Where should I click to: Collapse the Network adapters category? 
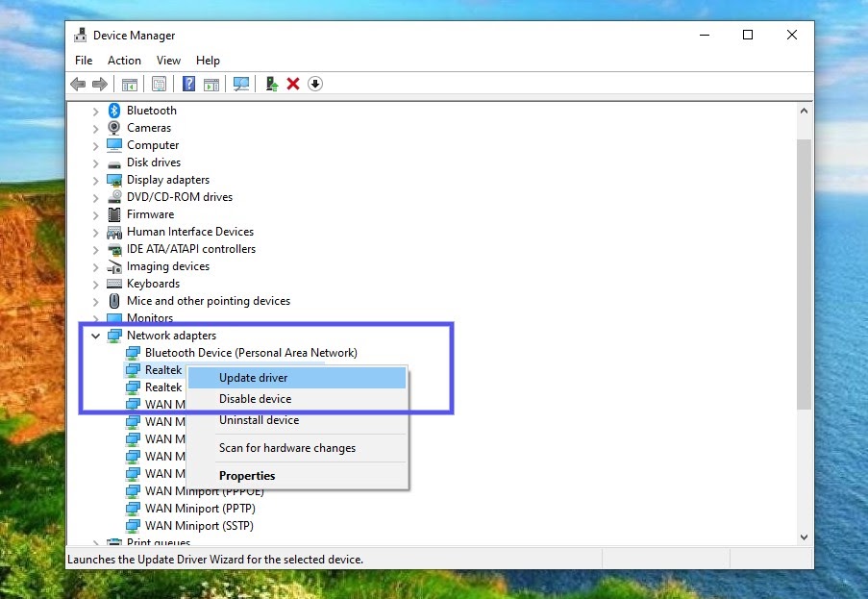coord(95,335)
